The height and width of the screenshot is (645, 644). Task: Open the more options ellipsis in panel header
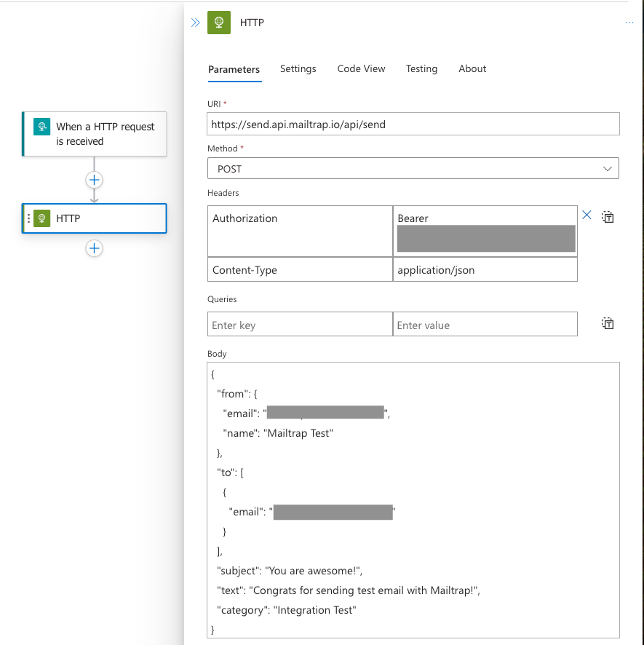[x=629, y=23]
